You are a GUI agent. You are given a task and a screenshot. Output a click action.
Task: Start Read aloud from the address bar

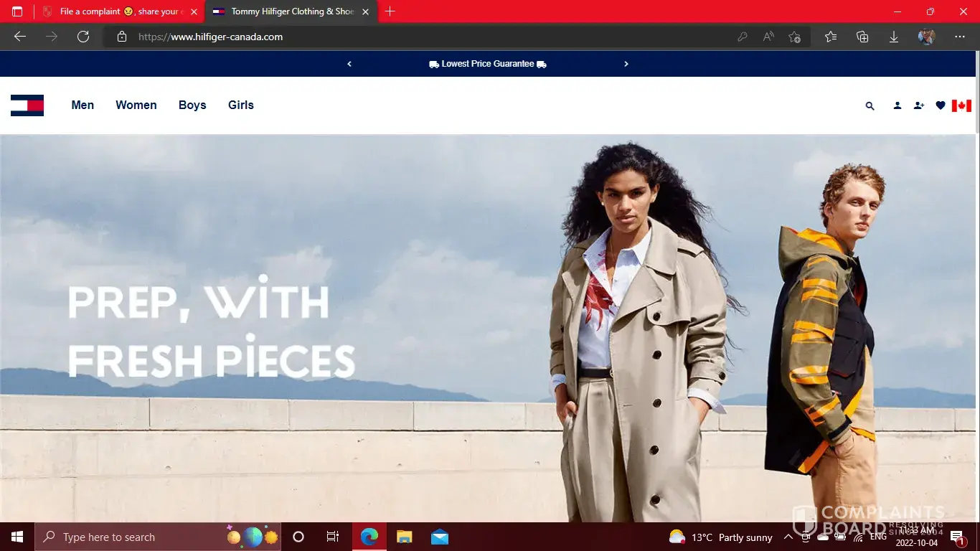768,37
